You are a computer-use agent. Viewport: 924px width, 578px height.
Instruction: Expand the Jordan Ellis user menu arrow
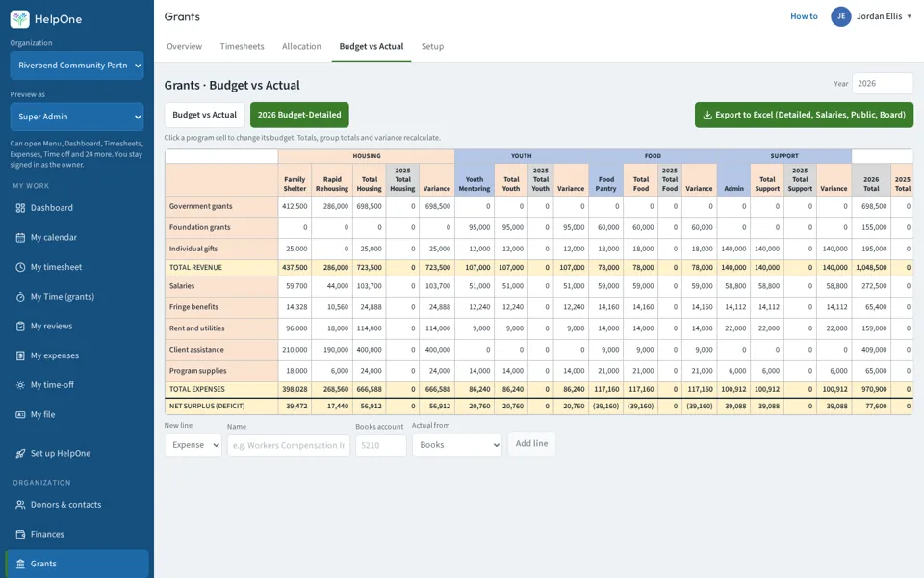point(910,16)
